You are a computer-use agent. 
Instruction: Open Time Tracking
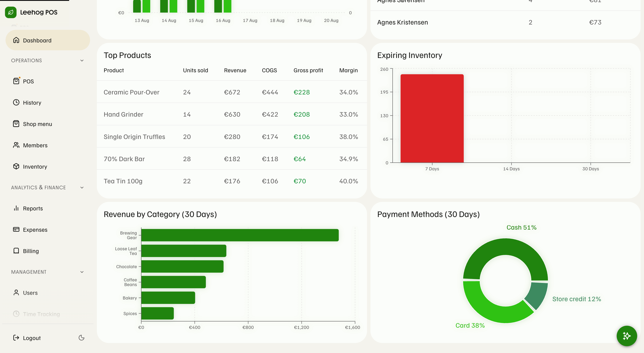[48, 314]
